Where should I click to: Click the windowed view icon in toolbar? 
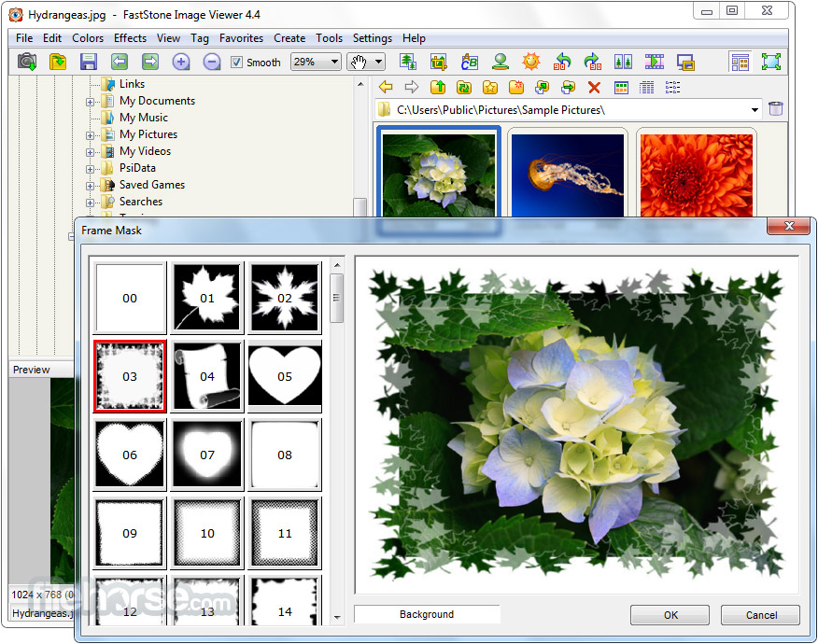(685, 62)
